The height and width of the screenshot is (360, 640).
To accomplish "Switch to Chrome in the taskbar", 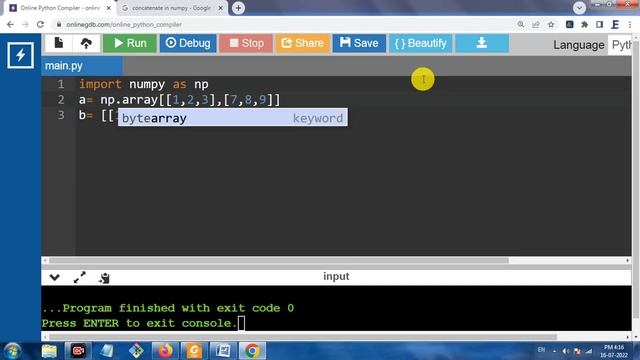I will pos(252,351).
